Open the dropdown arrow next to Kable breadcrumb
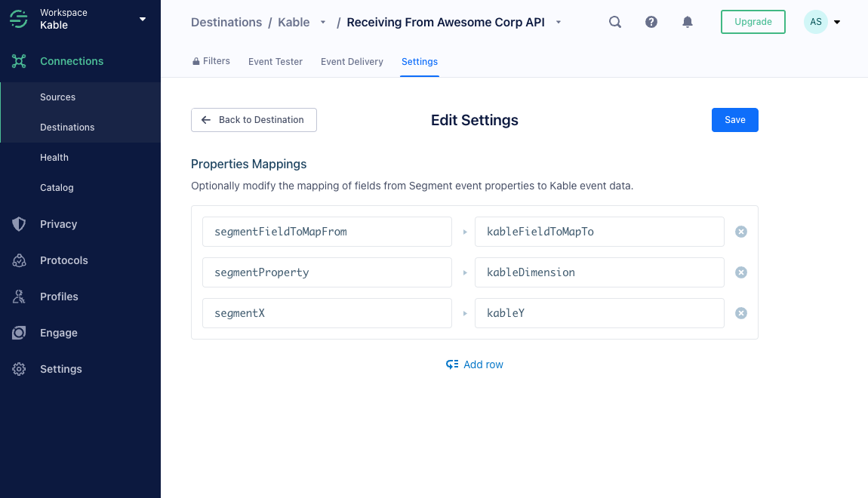868x498 pixels. [323, 22]
